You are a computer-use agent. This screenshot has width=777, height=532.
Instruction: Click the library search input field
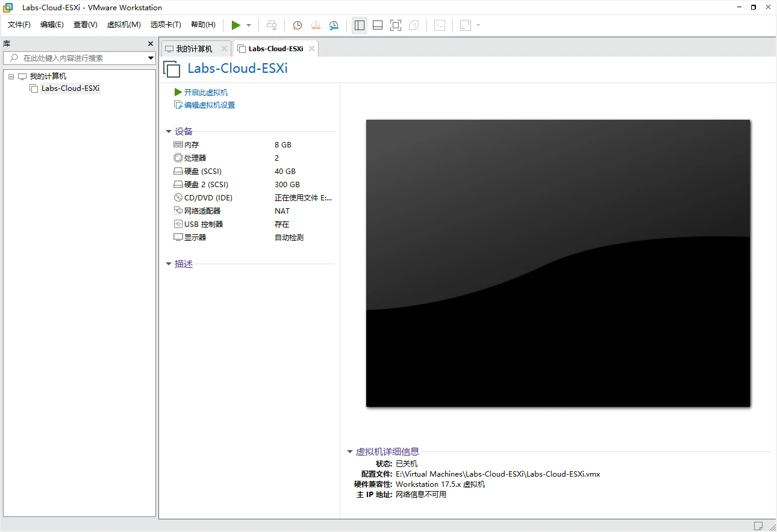point(78,58)
